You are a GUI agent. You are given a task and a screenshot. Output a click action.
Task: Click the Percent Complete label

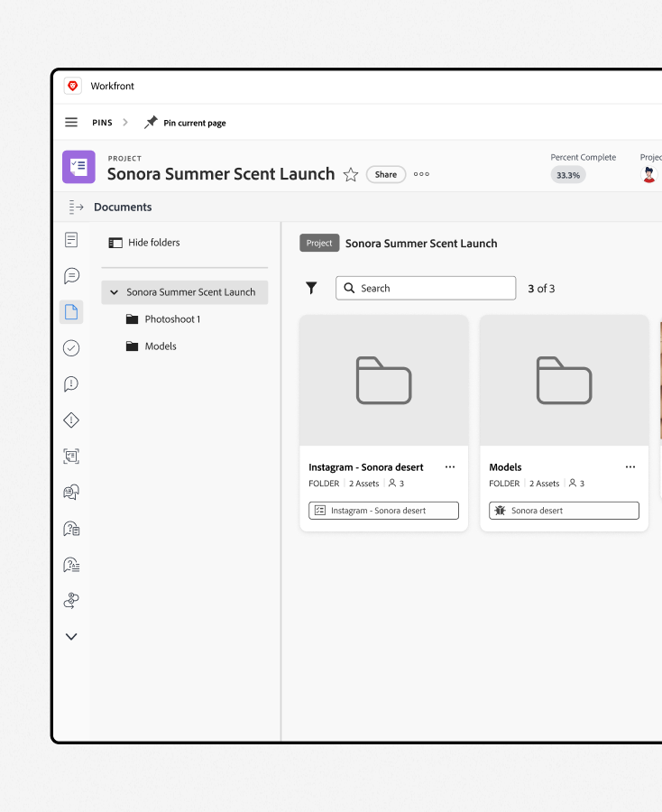tap(584, 157)
